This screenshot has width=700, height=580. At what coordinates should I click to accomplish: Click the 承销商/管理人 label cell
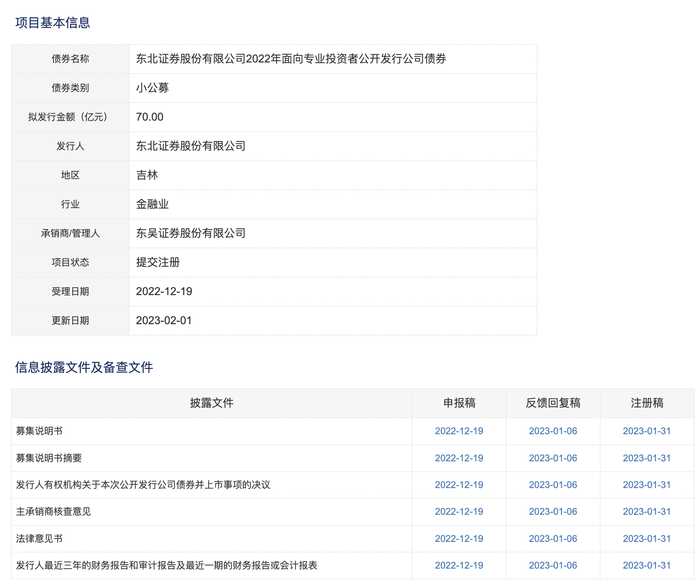coord(70,233)
